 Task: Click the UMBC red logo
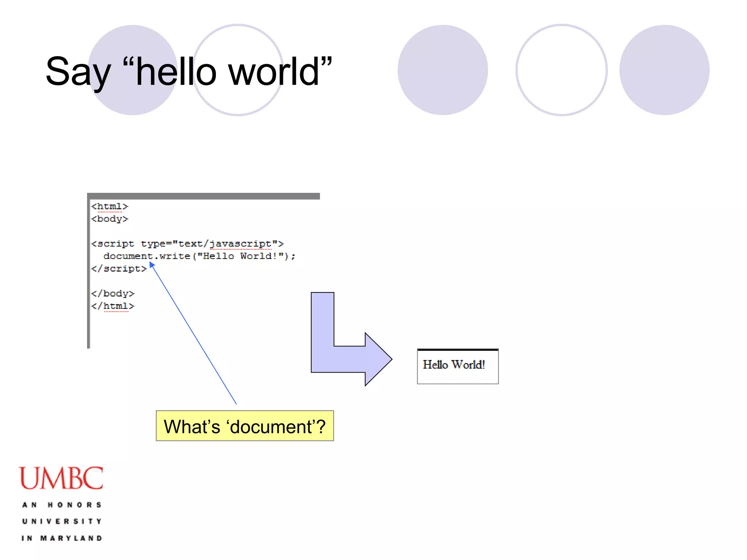(61, 478)
